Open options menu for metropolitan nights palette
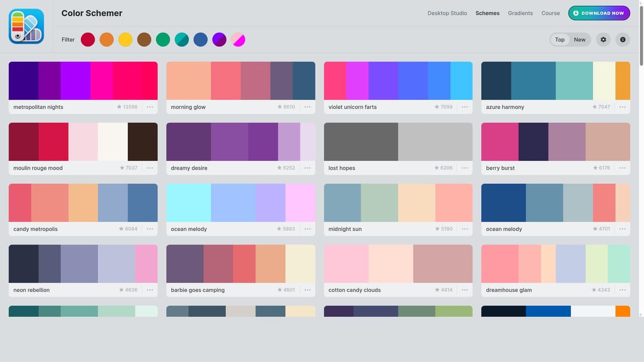This screenshot has height=362, width=644. click(150, 107)
